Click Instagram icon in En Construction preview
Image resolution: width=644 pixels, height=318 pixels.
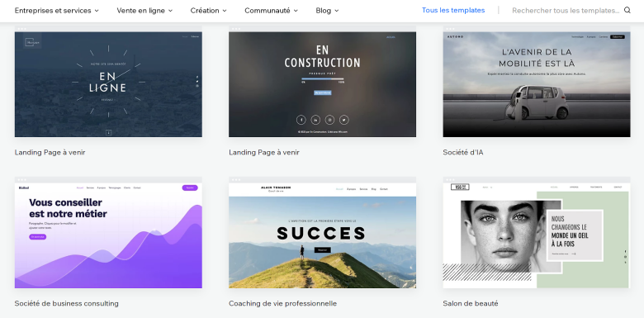329,120
